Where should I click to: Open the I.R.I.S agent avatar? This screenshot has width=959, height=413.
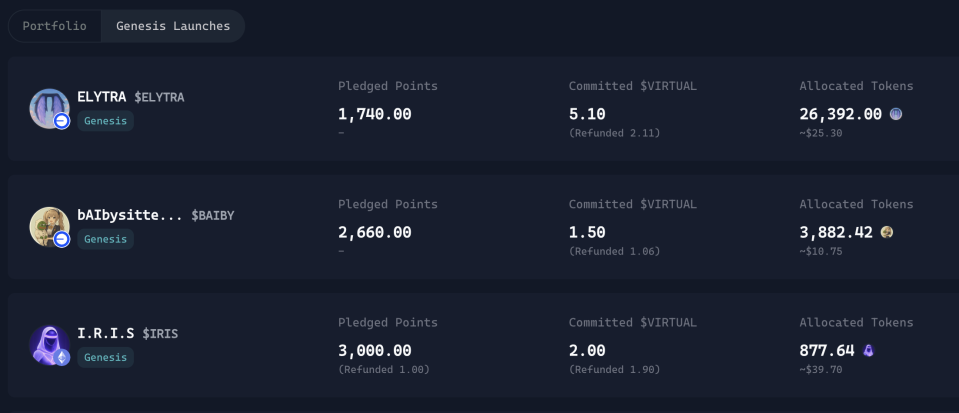(x=49, y=344)
